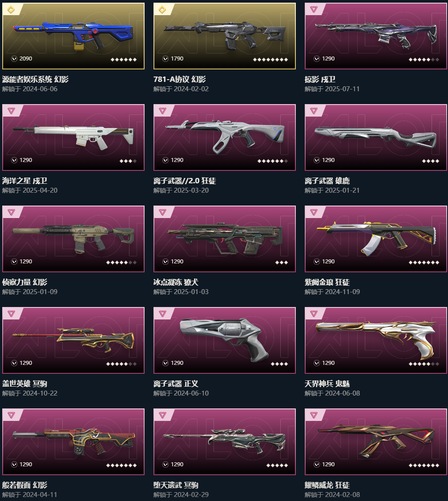Screen dimensions: 448x501
Task: Click the gold tier icon on 源能者娱乐系统 幻影 card
Action: [x=11, y=10]
